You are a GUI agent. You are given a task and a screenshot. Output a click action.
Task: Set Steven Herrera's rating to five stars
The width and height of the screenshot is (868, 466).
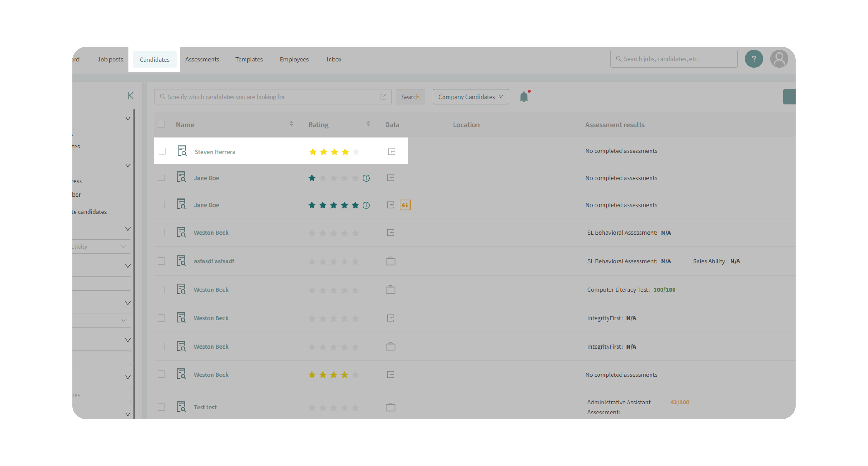(x=356, y=152)
